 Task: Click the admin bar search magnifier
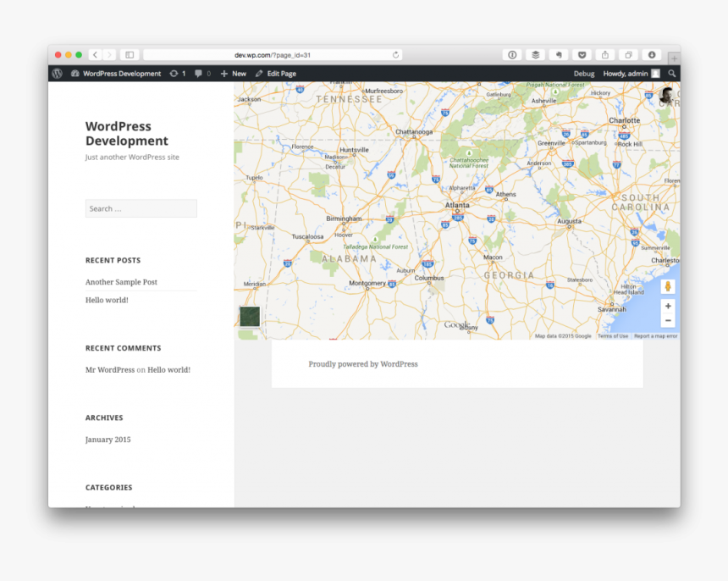point(672,74)
